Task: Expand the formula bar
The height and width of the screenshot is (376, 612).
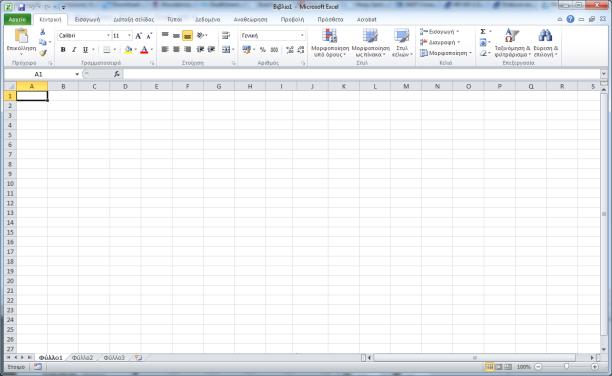Action: click(604, 74)
